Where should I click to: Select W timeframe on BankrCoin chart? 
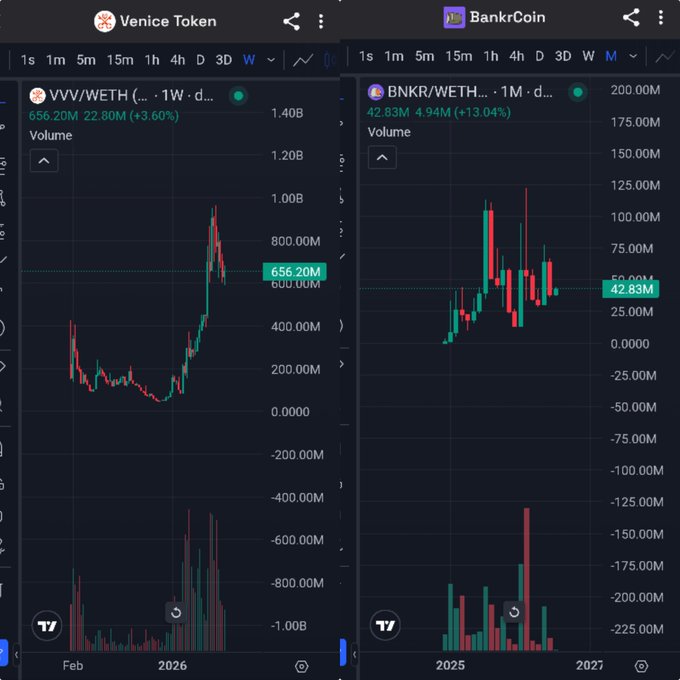pyautogui.click(x=588, y=56)
